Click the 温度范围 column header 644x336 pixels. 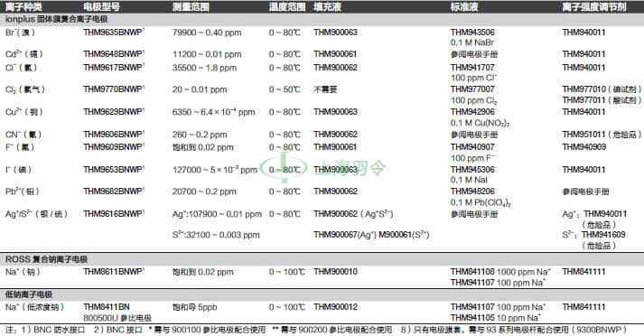(287, 6)
